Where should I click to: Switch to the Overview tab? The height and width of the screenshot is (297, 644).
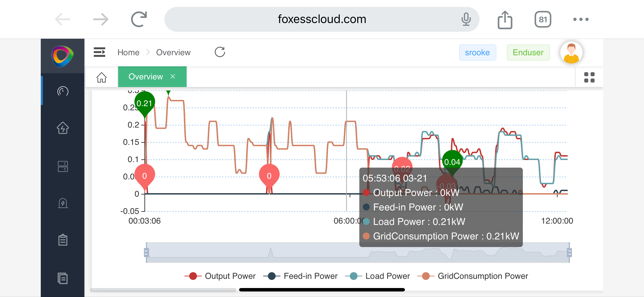coord(146,77)
